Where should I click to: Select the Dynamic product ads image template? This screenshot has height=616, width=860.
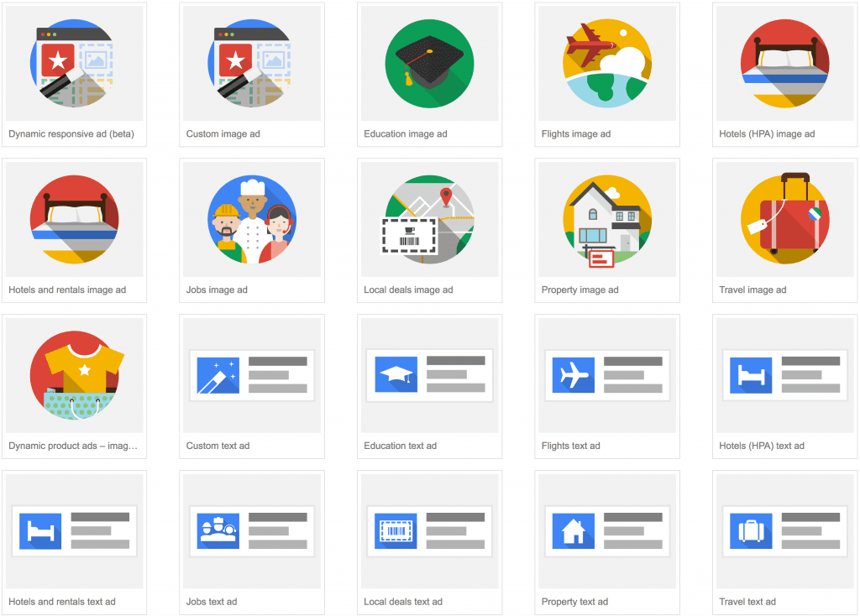click(74, 375)
